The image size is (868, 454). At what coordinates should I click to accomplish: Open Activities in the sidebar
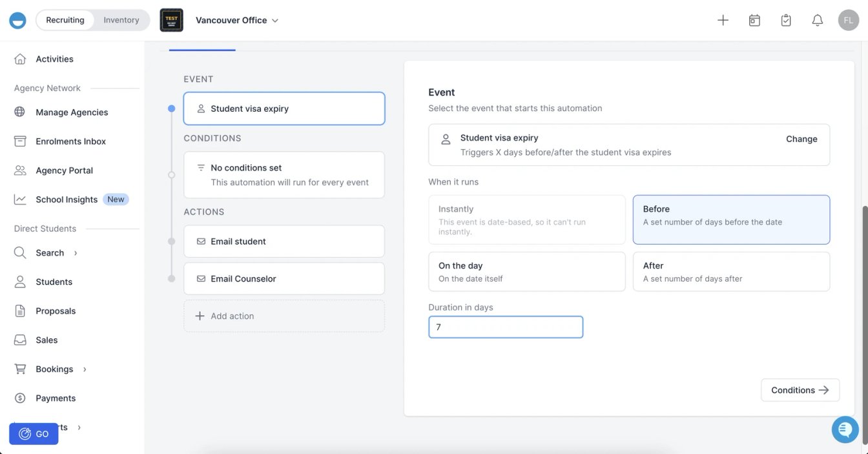coord(54,59)
